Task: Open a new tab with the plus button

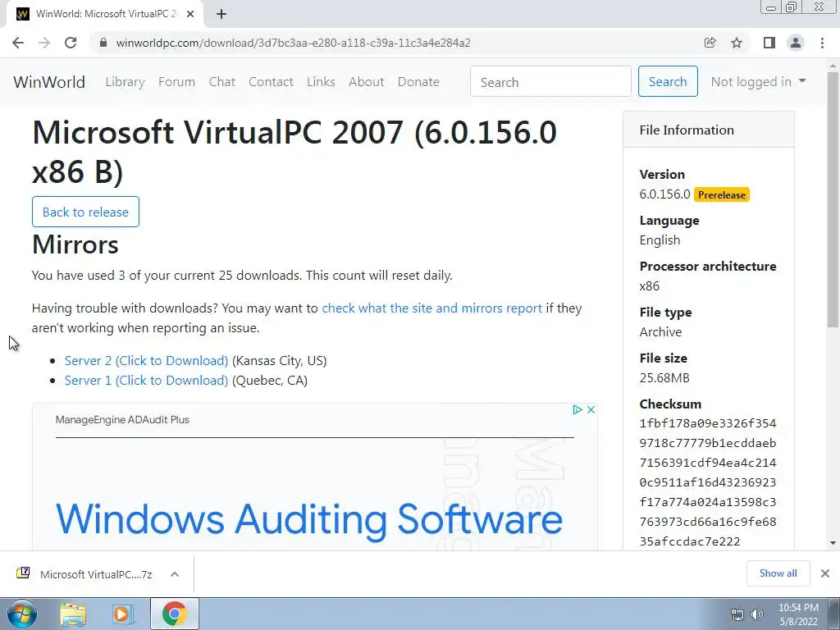Action: [221, 14]
